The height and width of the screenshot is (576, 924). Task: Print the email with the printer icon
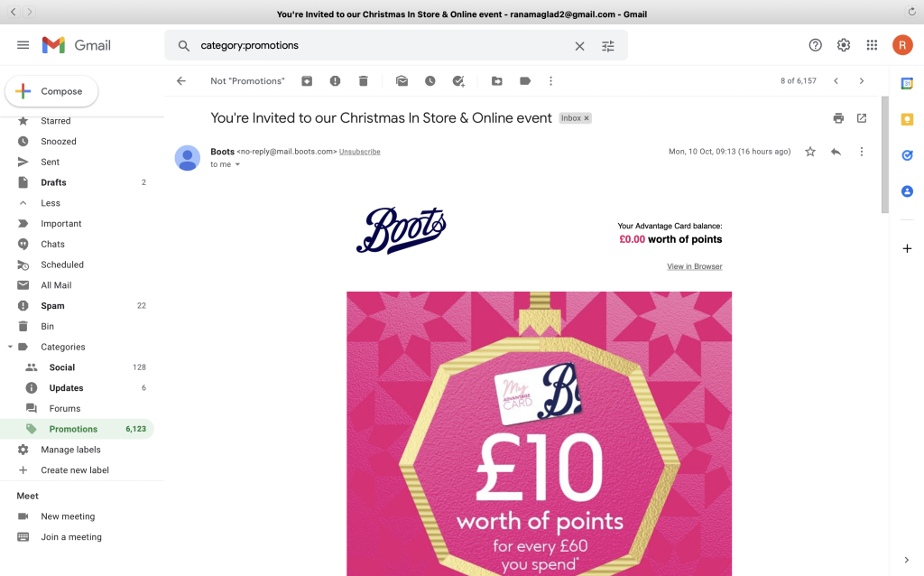[x=838, y=118]
